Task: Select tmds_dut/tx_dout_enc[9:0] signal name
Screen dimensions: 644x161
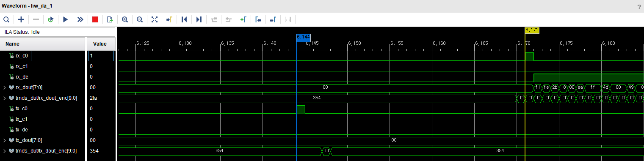Action: [x=46, y=151]
